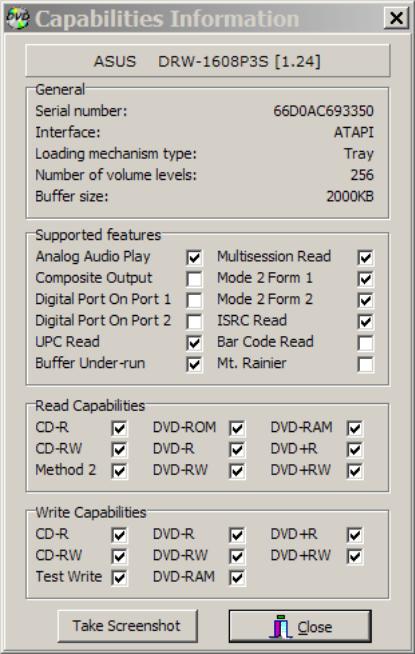The width and height of the screenshot is (415, 654).
Task: Click the Interface: label
Action: tap(68, 132)
